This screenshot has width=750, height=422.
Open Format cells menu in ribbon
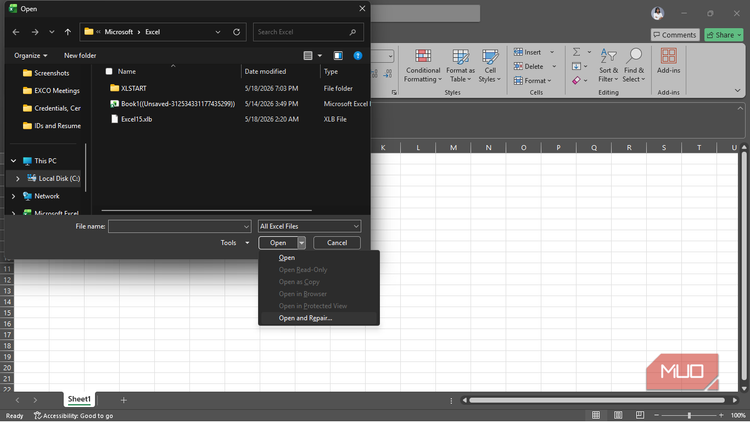click(x=532, y=81)
